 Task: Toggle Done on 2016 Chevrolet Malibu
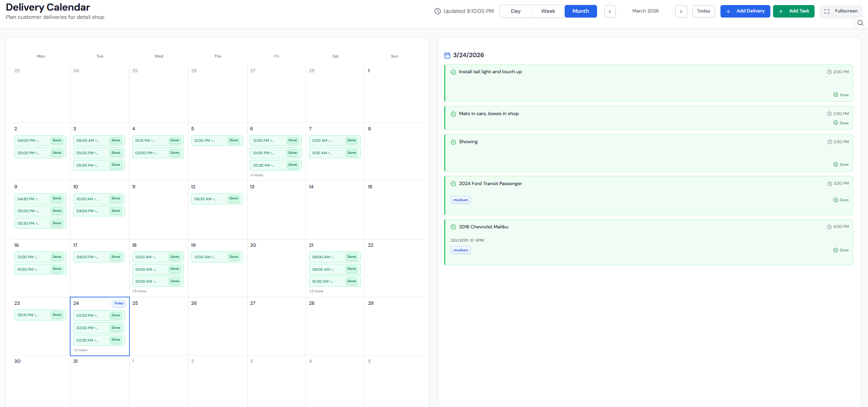[x=841, y=250]
